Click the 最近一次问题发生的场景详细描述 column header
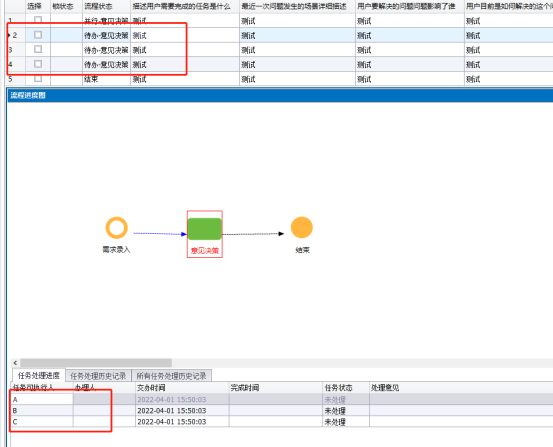Image resolution: width=553 pixels, height=447 pixels. coord(297,6)
